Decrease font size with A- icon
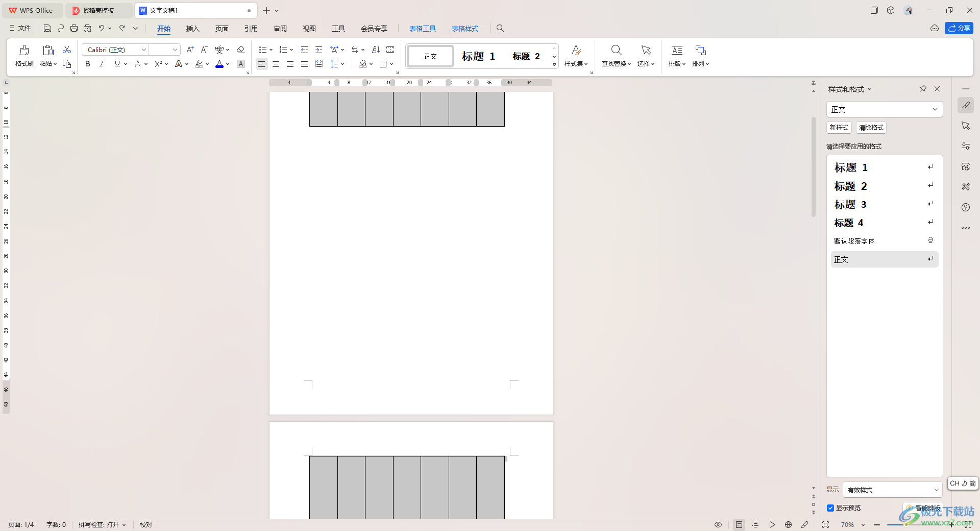This screenshot has width=980, height=531. click(x=204, y=50)
